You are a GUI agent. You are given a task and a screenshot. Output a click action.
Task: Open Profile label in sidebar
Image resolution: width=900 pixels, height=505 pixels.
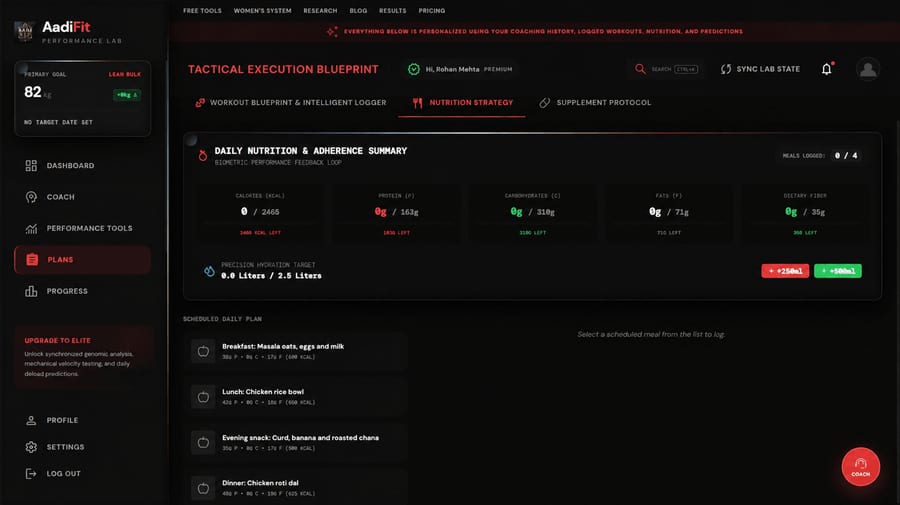(63, 420)
